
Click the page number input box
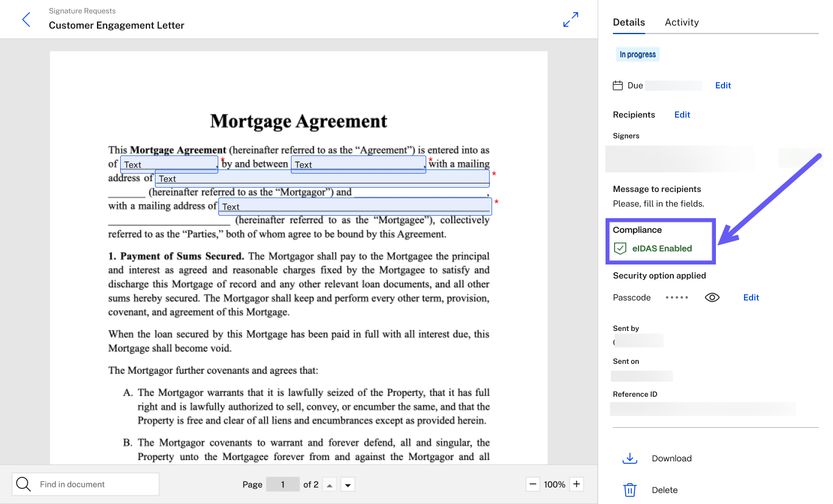(x=283, y=484)
